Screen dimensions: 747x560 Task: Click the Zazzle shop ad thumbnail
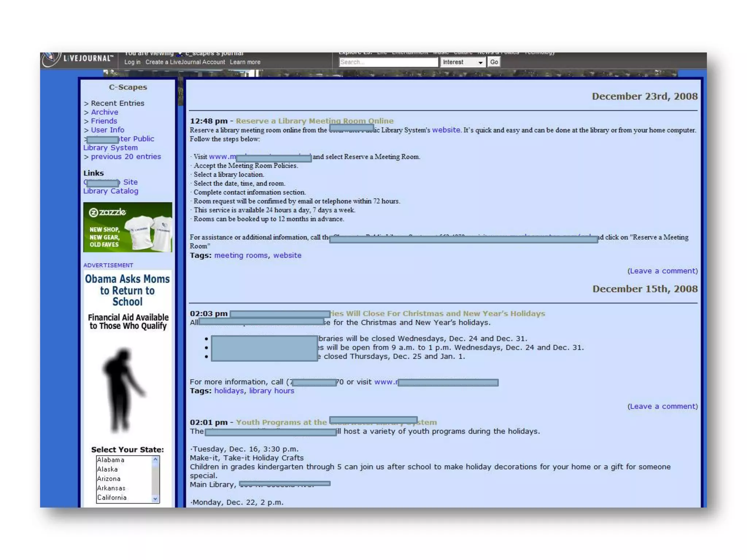[x=127, y=227]
